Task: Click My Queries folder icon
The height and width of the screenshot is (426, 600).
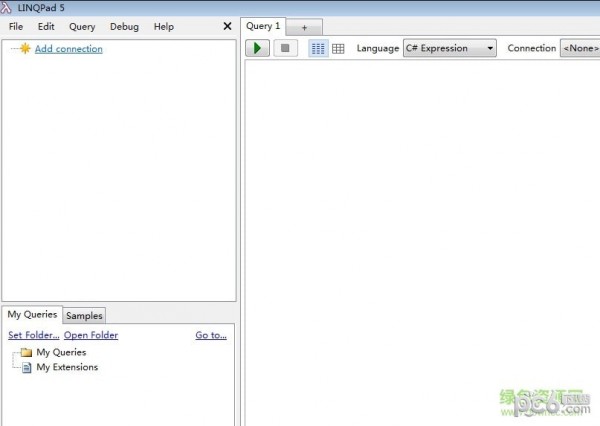Action: 26,352
